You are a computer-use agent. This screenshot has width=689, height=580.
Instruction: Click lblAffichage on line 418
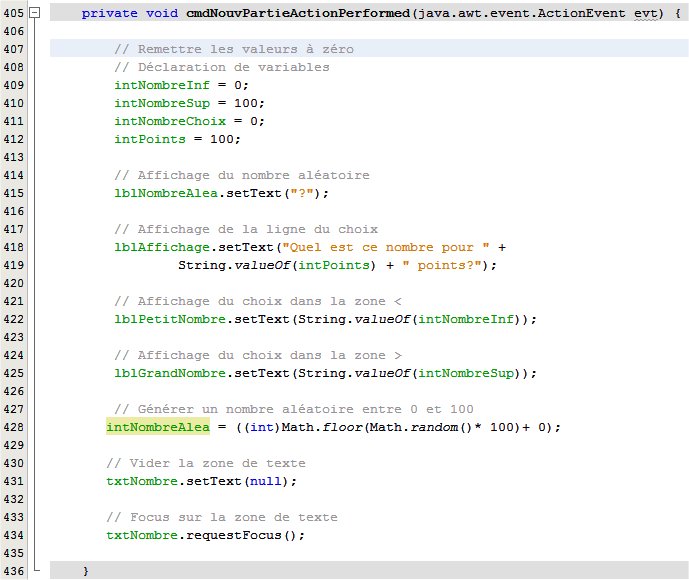click(162, 247)
